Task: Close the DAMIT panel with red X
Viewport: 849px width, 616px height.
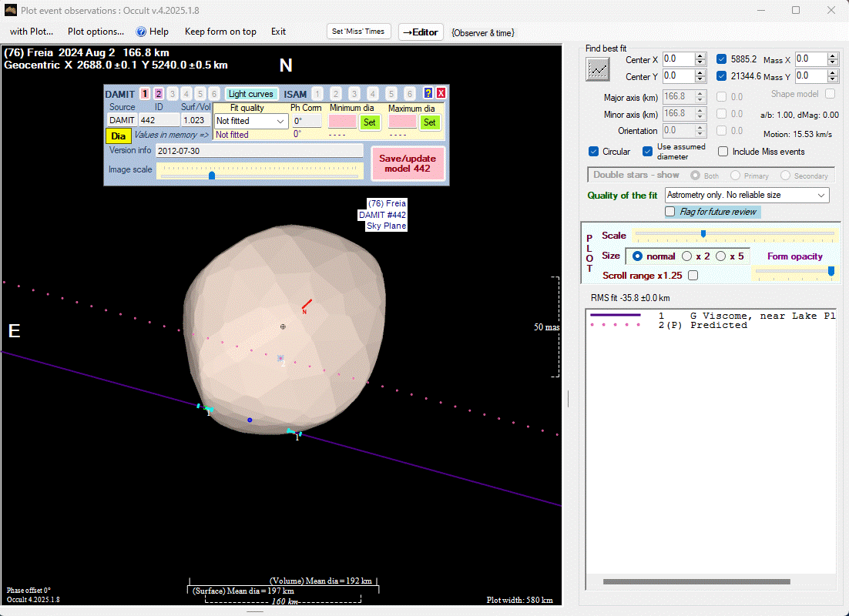Action: click(x=441, y=93)
